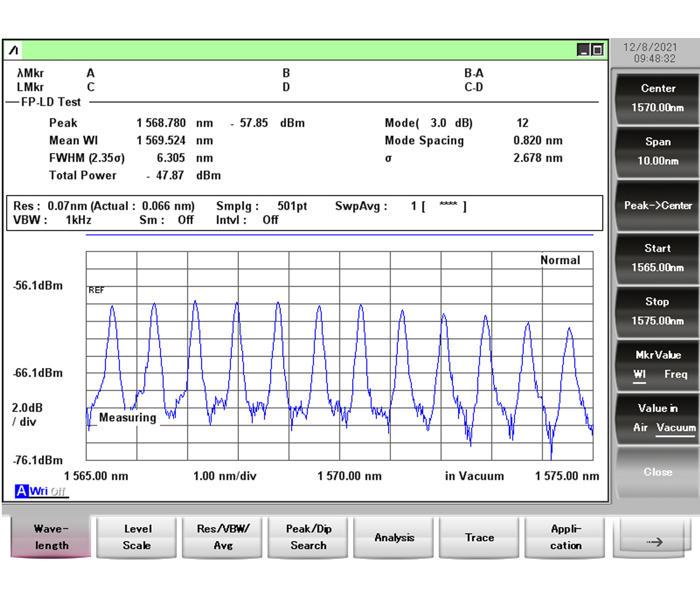700x600 pixels.
Task: Toggle MkrValue between Wl and Freq
Action: pyautogui.click(x=657, y=365)
